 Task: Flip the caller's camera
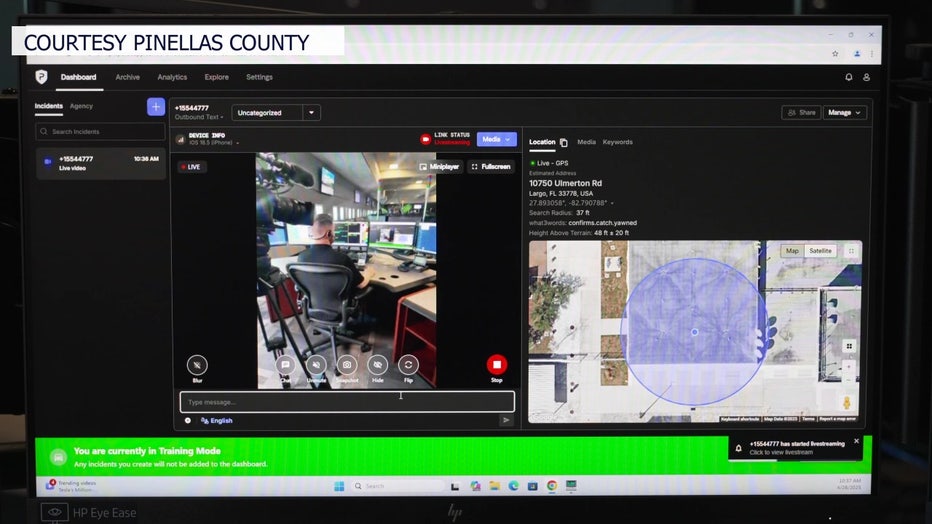point(408,365)
